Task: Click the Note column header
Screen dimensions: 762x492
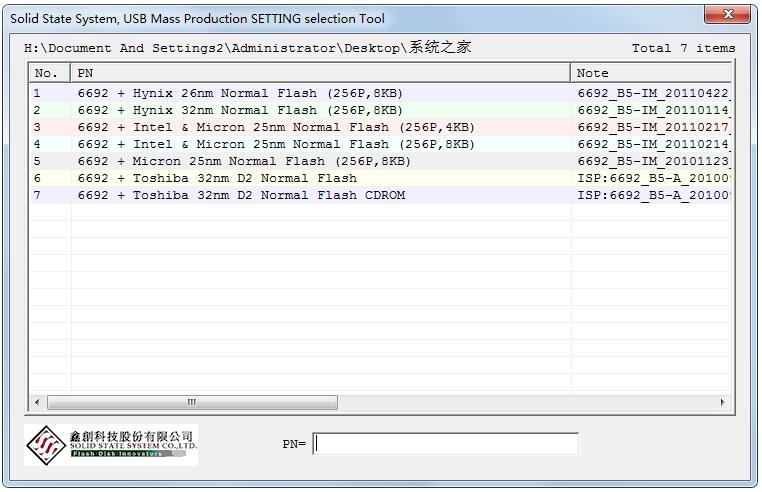Action: [651, 73]
